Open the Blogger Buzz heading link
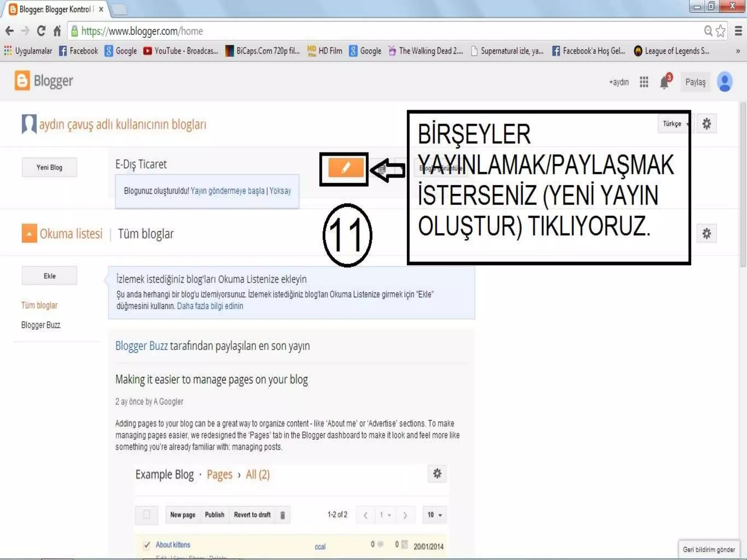The width and height of the screenshot is (747, 560). click(142, 346)
